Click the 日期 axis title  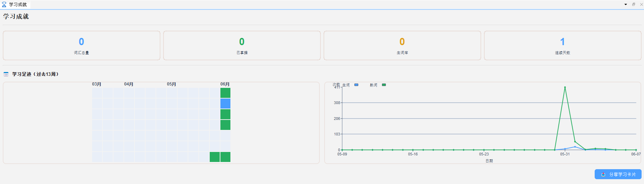489,161
